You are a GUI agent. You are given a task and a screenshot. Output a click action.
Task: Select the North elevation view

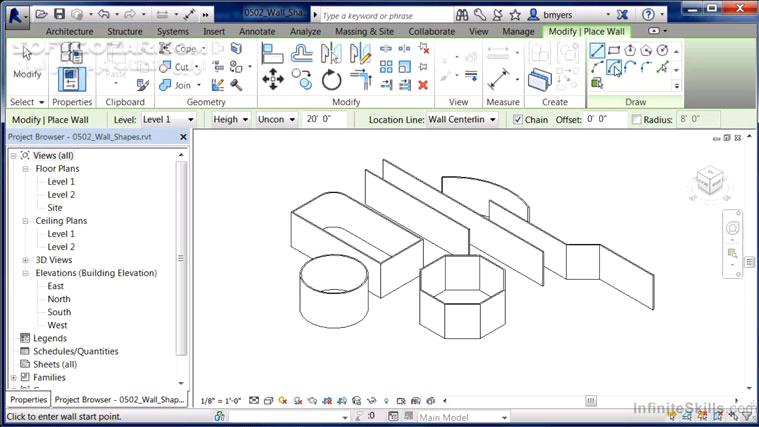click(59, 299)
